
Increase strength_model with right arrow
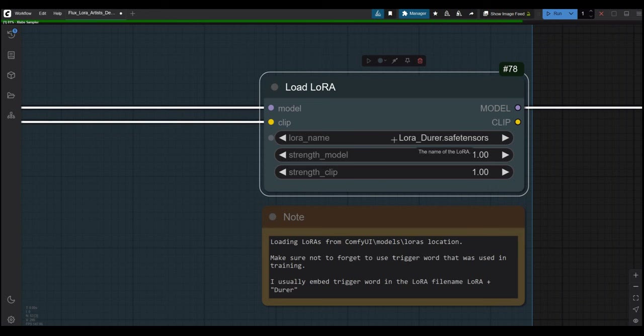pyautogui.click(x=505, y=155)
